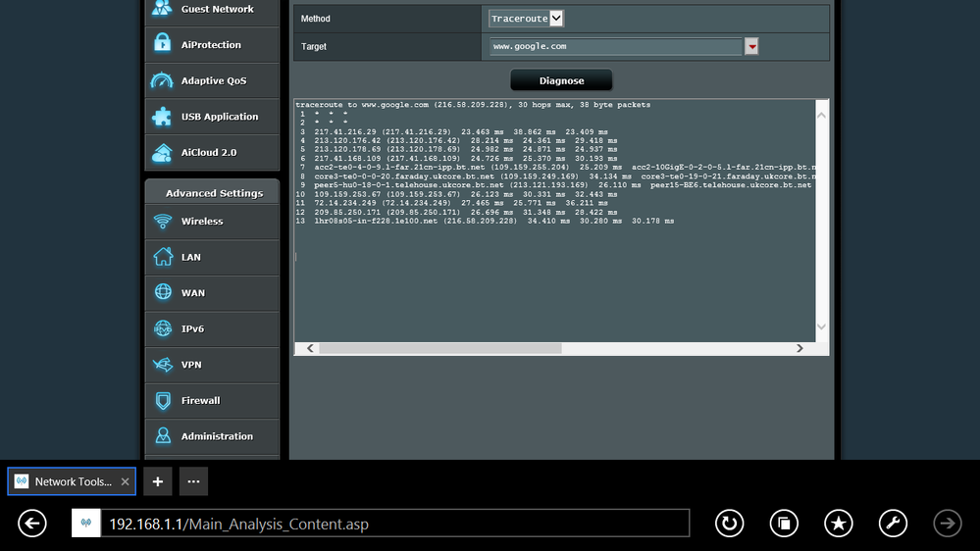Click hop 11 72.14.234.249 line

pos(451,203)
